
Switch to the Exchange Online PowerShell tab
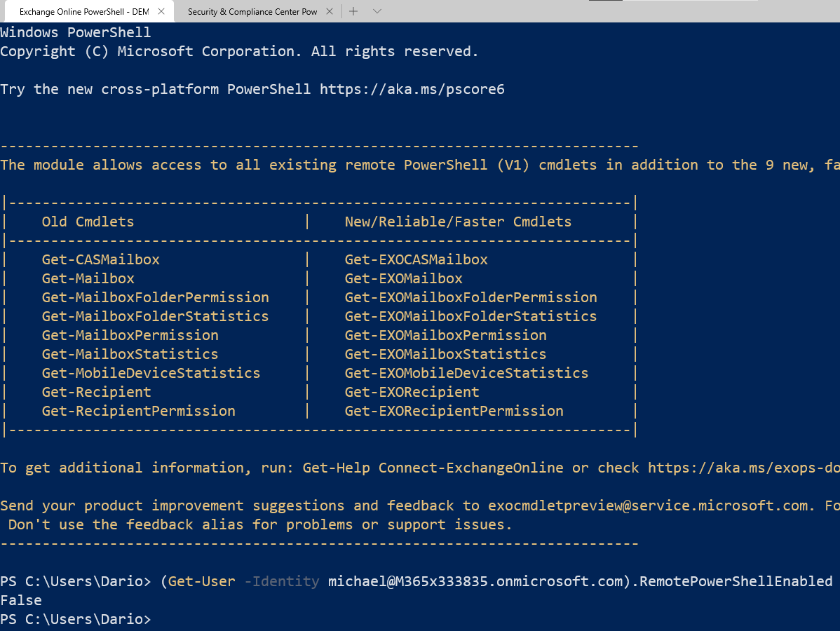(x=84, y=11)
